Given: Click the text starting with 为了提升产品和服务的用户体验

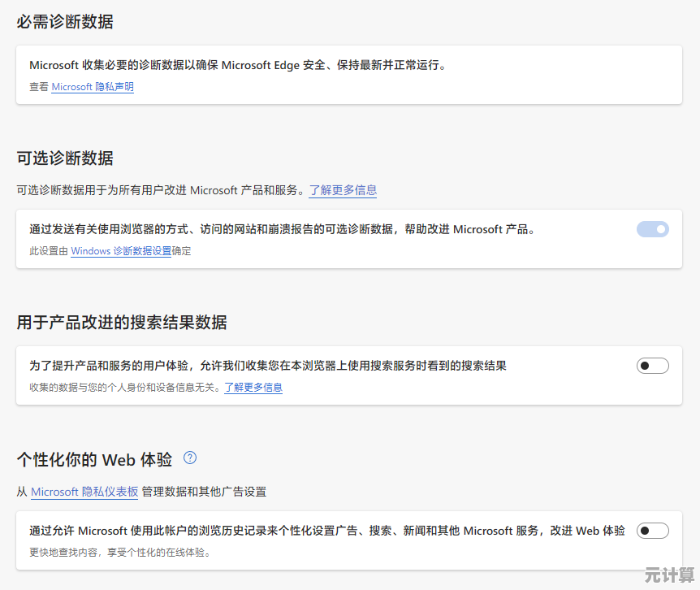Looking at the screenshot, I should coord(268,366).
